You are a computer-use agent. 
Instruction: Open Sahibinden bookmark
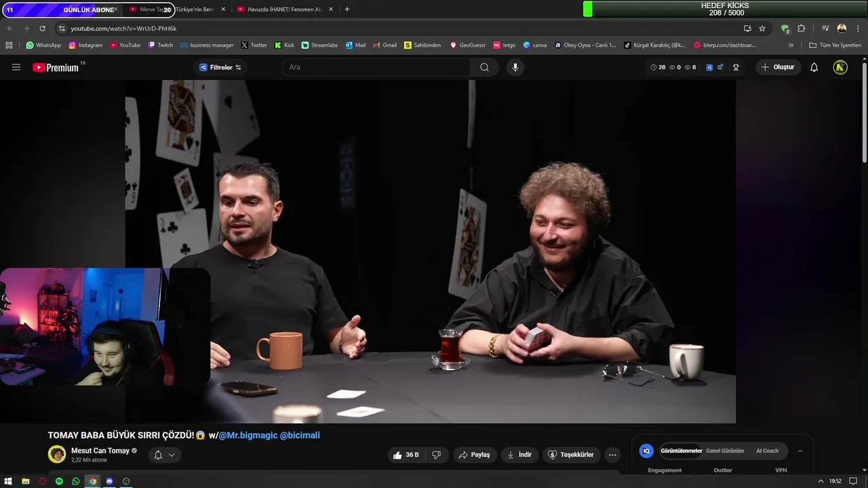tap(422, 45)
